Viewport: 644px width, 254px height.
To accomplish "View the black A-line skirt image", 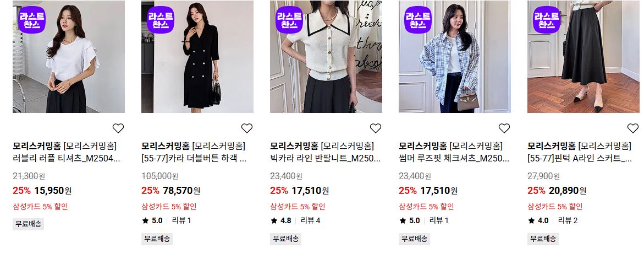I will pyautogui.click(x=583, y=57).
